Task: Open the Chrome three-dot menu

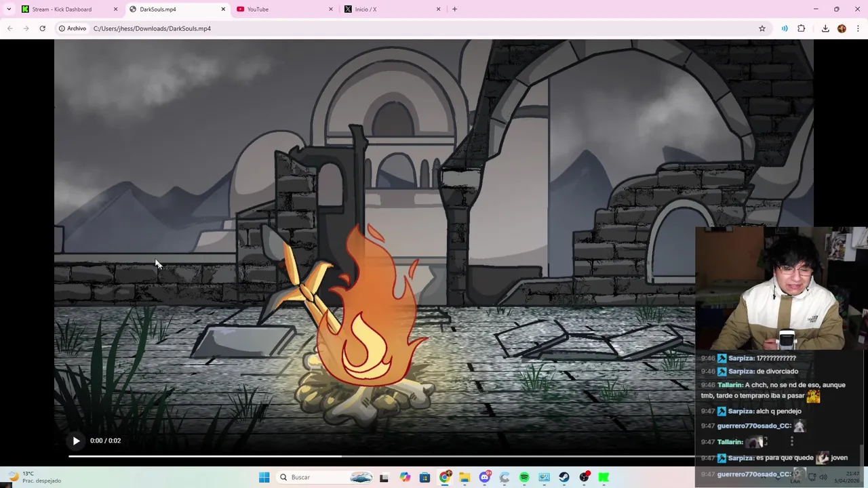Action: [858, 28]
